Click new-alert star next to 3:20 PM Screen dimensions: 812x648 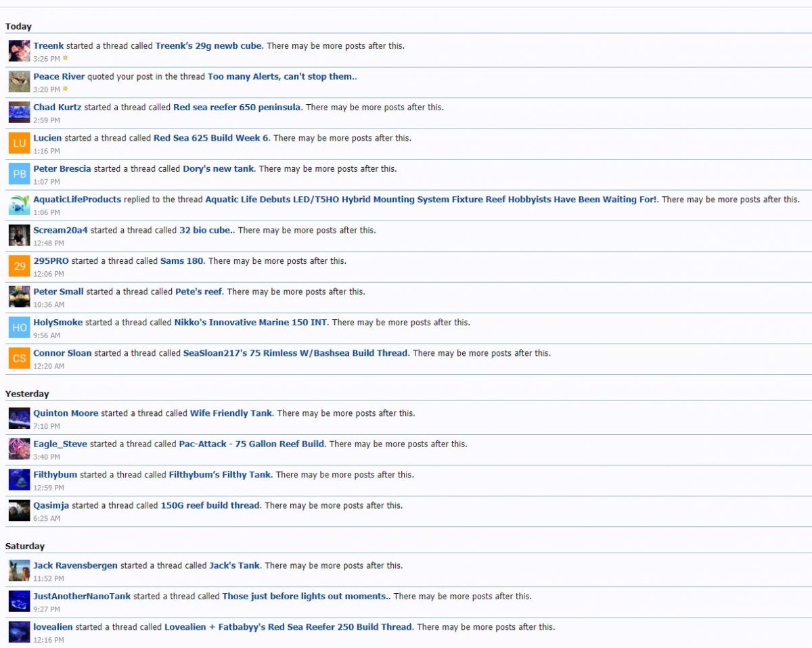click(x=66, y=89)
